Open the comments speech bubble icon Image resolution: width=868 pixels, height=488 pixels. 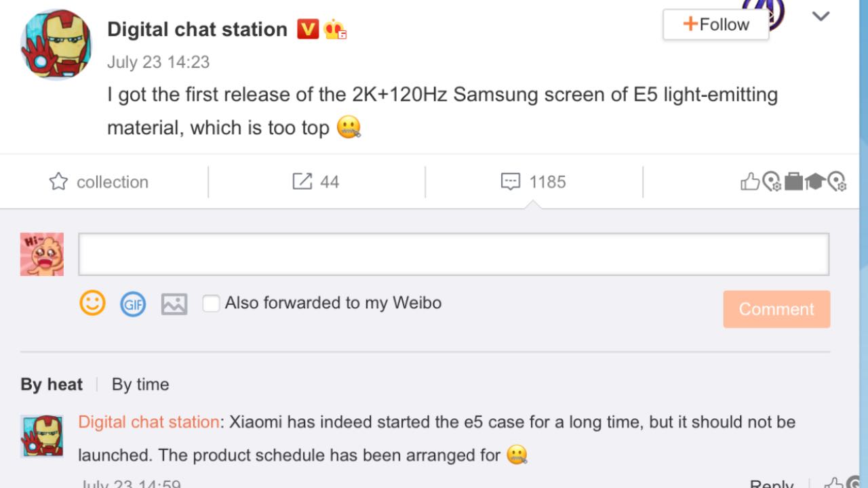pos(510,182)
